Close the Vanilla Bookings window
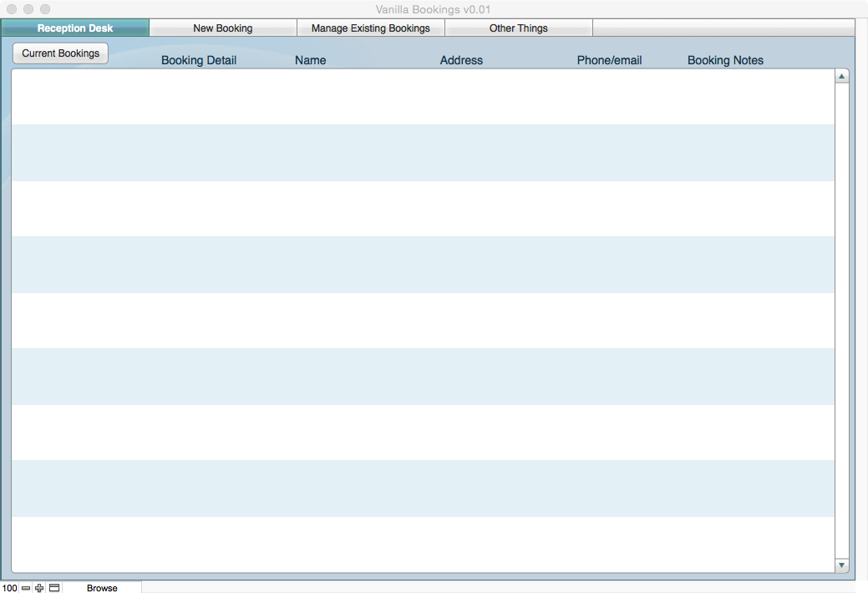 (x=12, y=9)
